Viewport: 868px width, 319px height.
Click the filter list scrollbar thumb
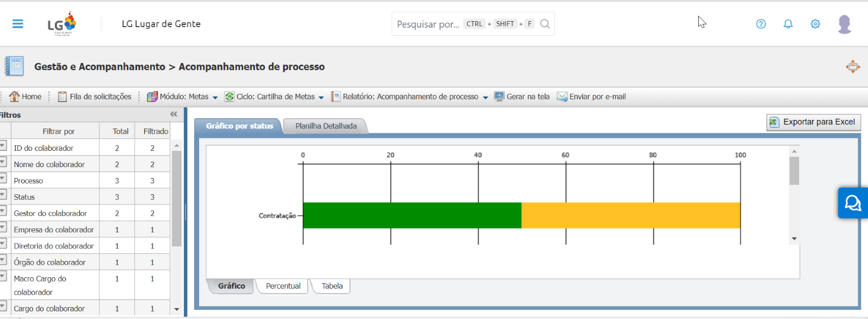point(176,199)
